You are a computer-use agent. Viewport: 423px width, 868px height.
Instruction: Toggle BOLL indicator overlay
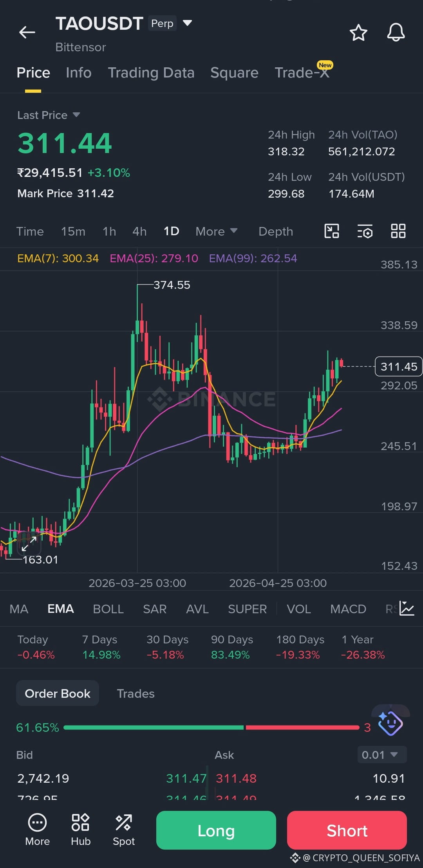[x=108, y=609]
